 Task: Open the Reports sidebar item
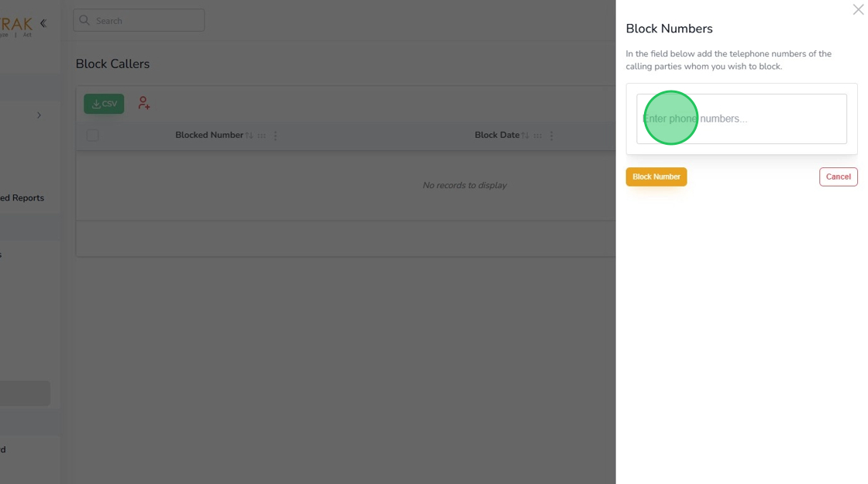pyautogui.click(x=23, y=198)
